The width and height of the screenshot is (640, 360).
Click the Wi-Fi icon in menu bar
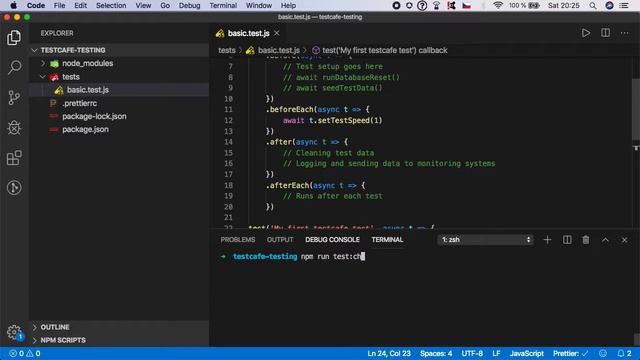(498, 6)
